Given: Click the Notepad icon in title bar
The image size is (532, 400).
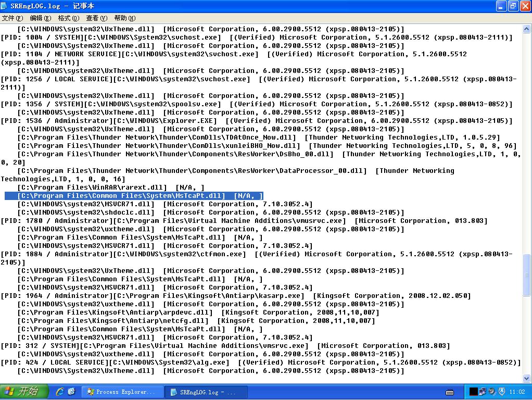Looking at the screenshot, I should tap(4, 6).
